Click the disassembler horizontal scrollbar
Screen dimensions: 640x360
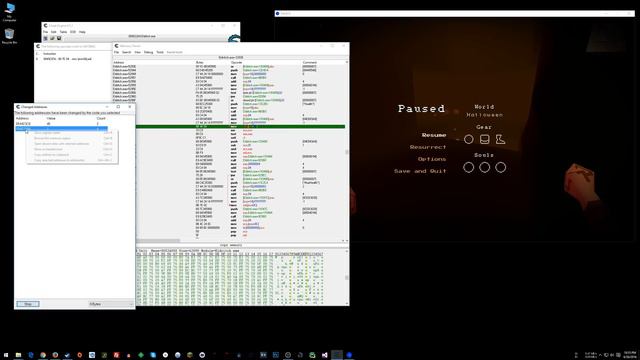[241, 241]
